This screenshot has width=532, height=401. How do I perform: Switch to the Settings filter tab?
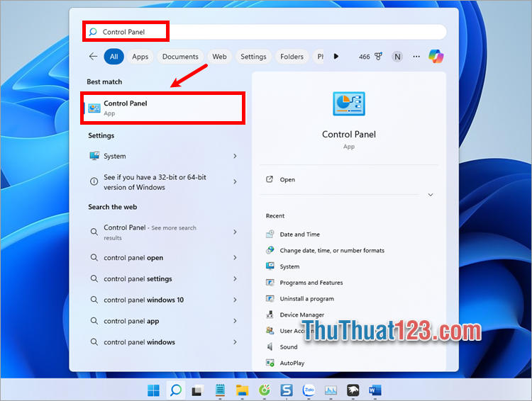(253, 57)
